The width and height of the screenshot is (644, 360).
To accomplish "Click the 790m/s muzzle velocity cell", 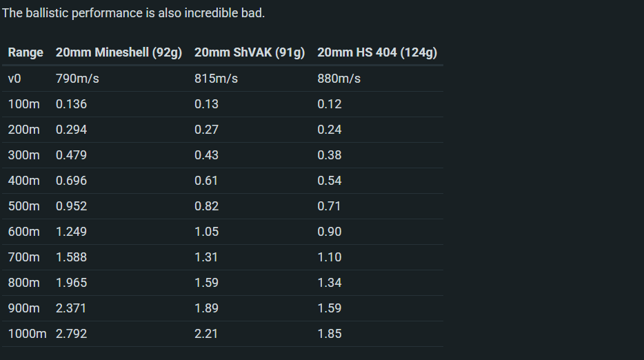I will [77, 79].
